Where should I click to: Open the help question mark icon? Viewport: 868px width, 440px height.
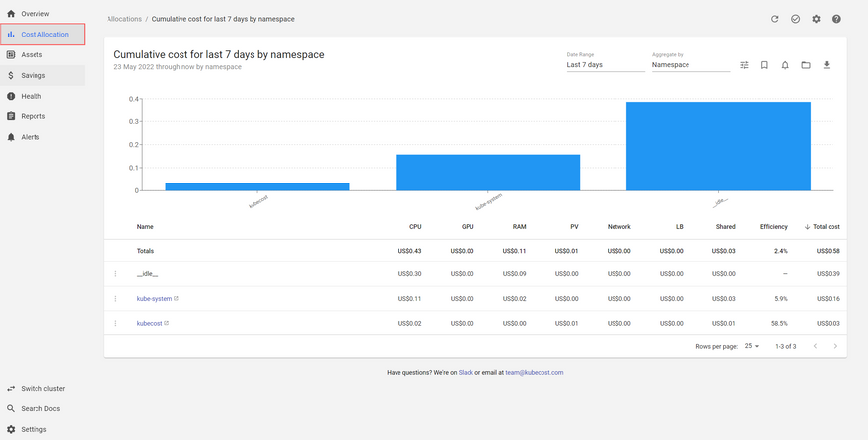tap(836, 19)
